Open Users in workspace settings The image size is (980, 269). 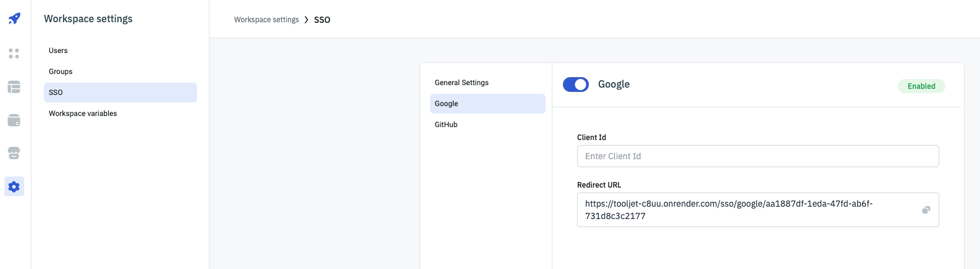59,51
